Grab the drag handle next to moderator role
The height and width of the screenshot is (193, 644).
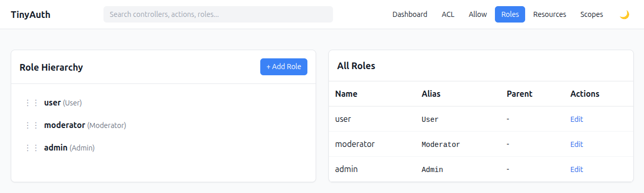coord(32,125)
